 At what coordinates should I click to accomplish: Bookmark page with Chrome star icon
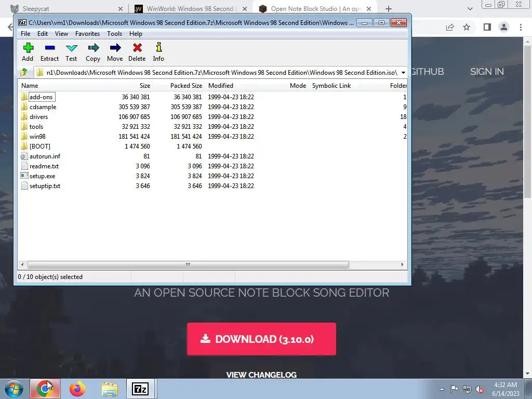pyautogui.click(x=467, y=27)
